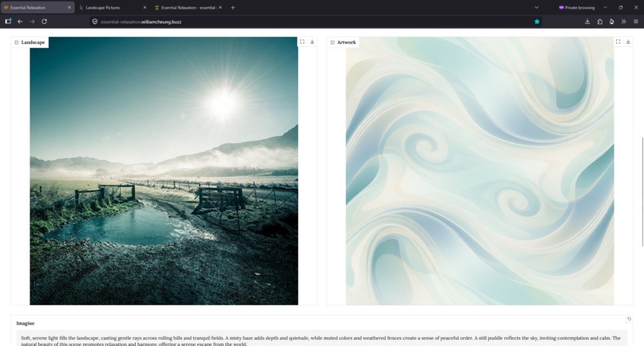
Task: Click the misty landscape photo
Action: pyautogui.click(x=164, y=171)
